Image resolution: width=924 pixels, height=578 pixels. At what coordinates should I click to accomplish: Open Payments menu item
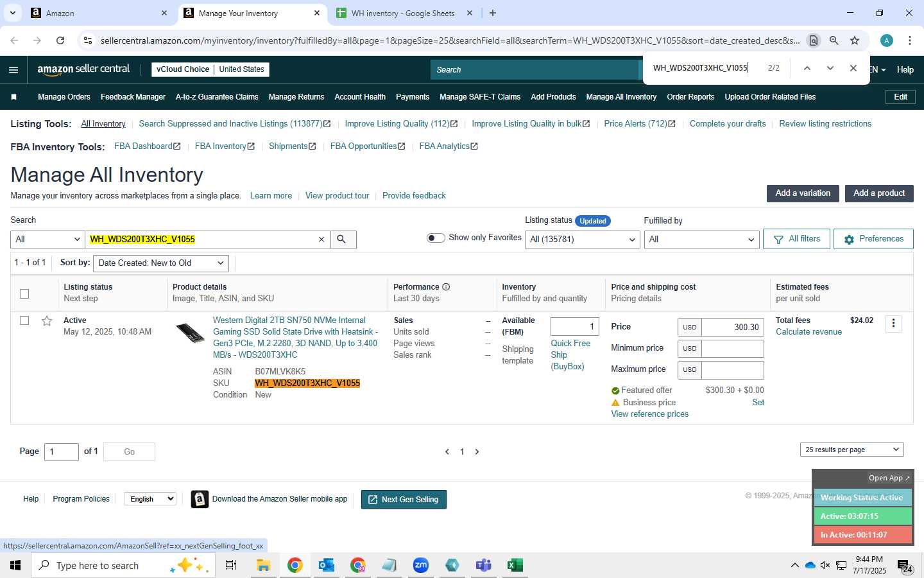pyautogui.click(x=413, y=97)
